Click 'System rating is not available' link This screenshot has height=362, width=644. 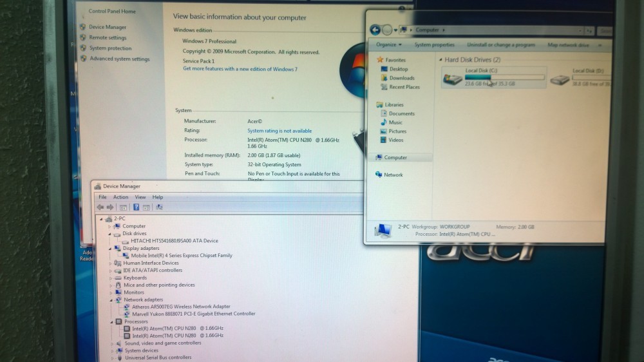[x=279, y=131]
